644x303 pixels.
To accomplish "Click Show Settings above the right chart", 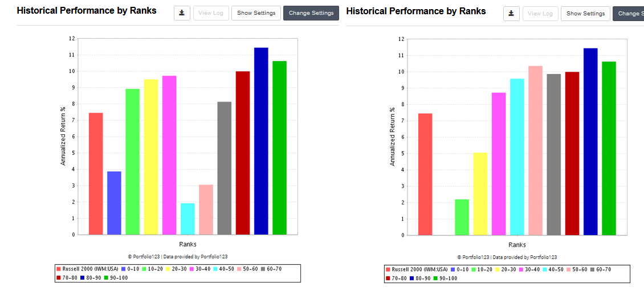I will point(586,14).
